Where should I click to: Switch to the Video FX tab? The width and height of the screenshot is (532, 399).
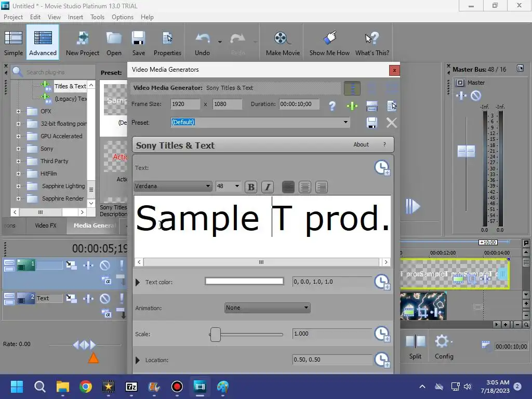coord(46,225)
